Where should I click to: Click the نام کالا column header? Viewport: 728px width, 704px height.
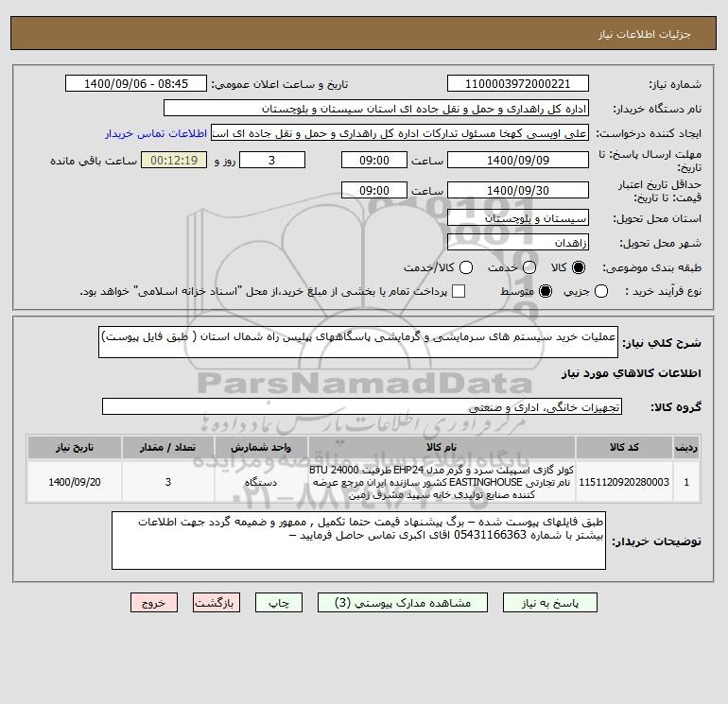[442, 447]
